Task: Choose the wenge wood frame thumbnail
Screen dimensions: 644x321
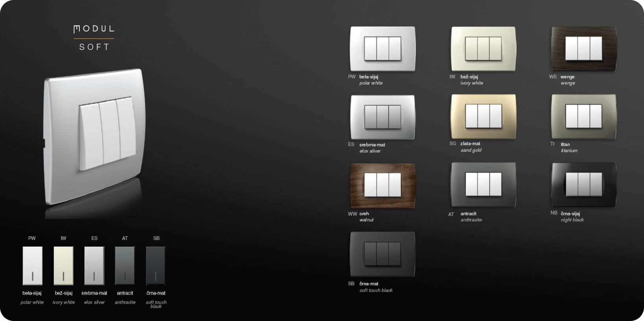Action: coord(584,49)
